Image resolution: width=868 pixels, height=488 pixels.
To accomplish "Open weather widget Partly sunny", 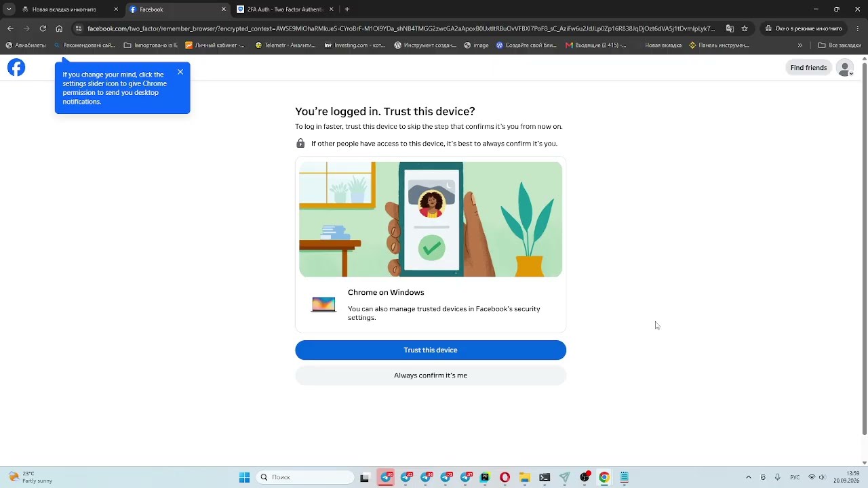I will (x=31, y=477).
